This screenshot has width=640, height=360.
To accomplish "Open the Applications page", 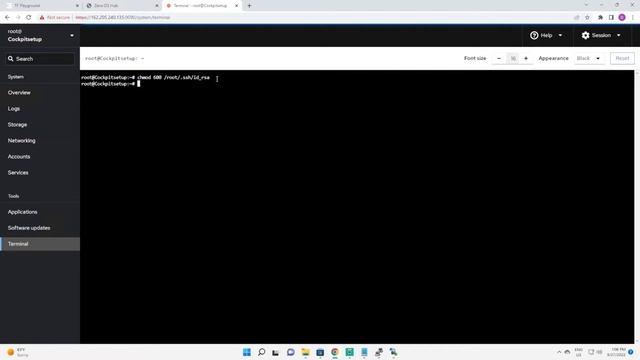I will pyautogui.click(x=22, y=212).
